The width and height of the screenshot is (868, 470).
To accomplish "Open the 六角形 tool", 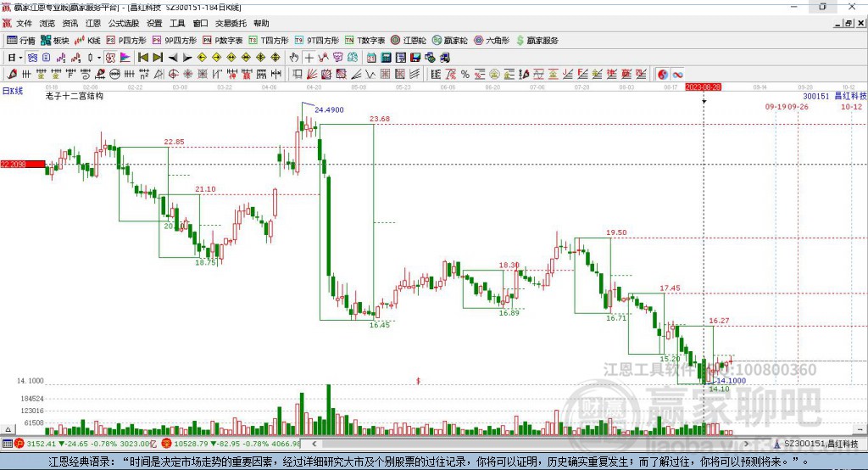I will 492,41.
